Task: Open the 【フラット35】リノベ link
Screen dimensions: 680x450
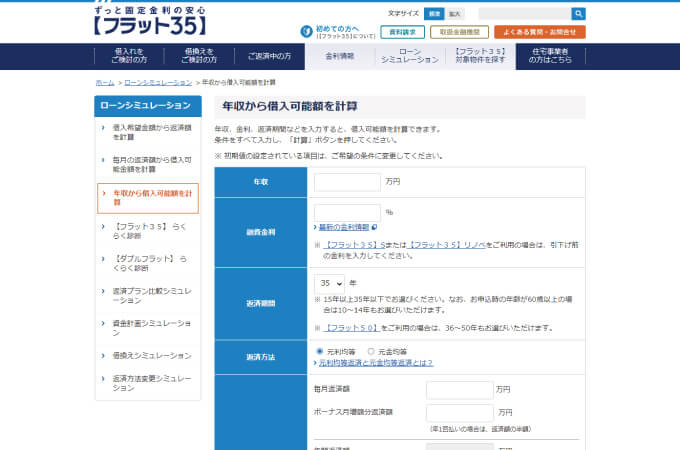Action: point(448,245)
